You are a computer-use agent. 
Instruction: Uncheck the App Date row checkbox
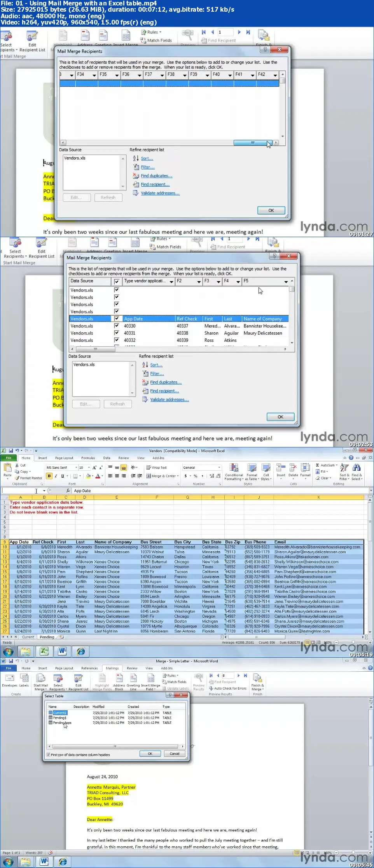pyautogui.click(x=116, y=318)
